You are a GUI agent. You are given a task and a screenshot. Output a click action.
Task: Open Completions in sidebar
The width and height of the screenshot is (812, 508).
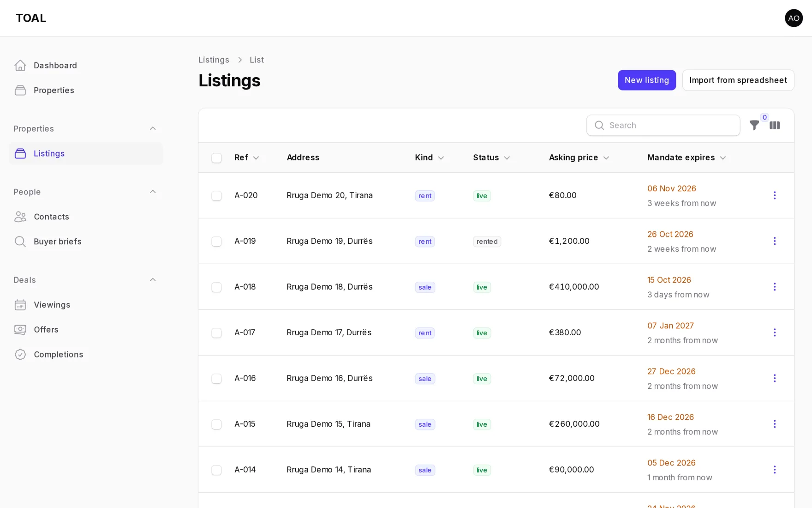tap(86, 355)
